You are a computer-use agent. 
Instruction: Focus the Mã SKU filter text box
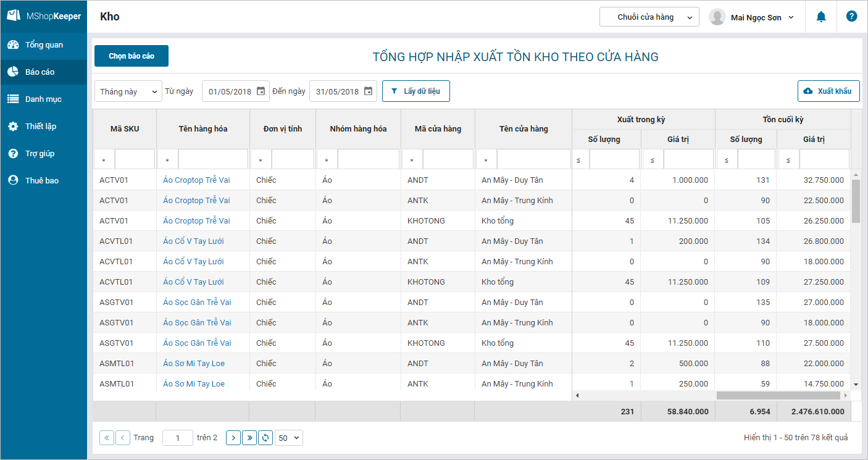[135, 159]
